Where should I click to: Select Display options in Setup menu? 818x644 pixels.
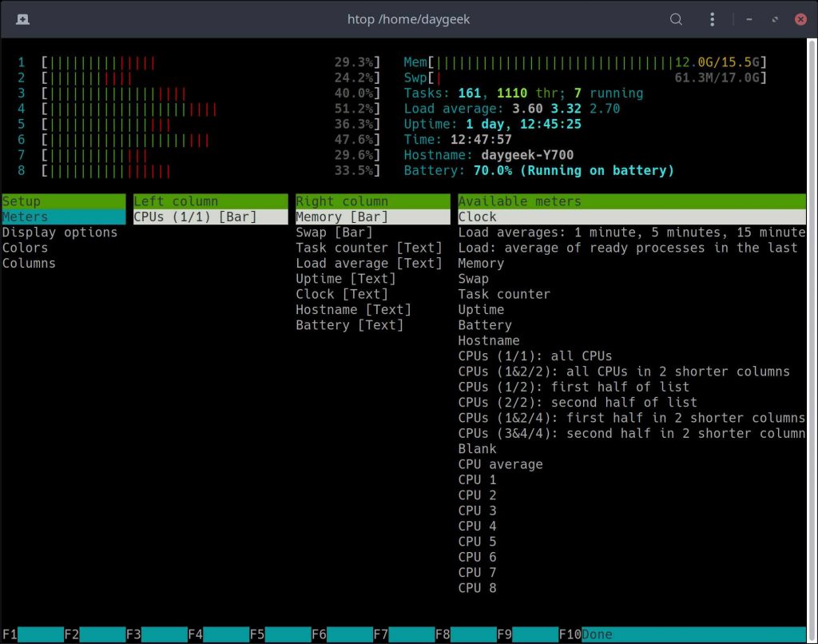pos(60,233)
